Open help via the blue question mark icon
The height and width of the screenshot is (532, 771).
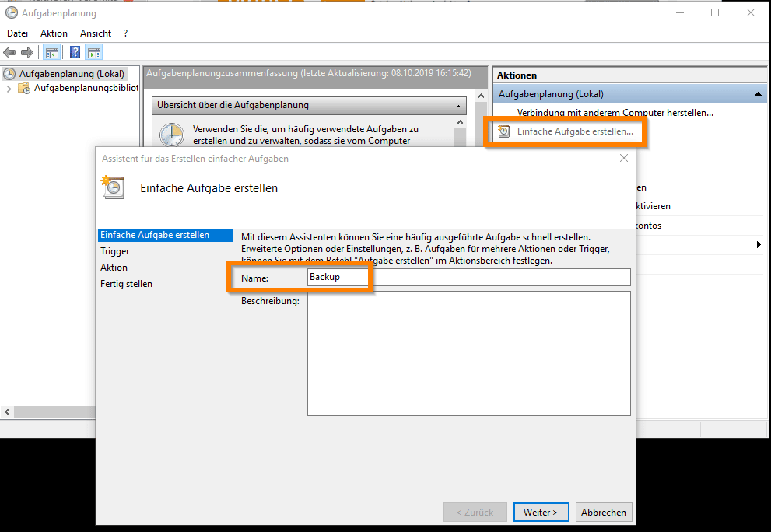point(75,53)
